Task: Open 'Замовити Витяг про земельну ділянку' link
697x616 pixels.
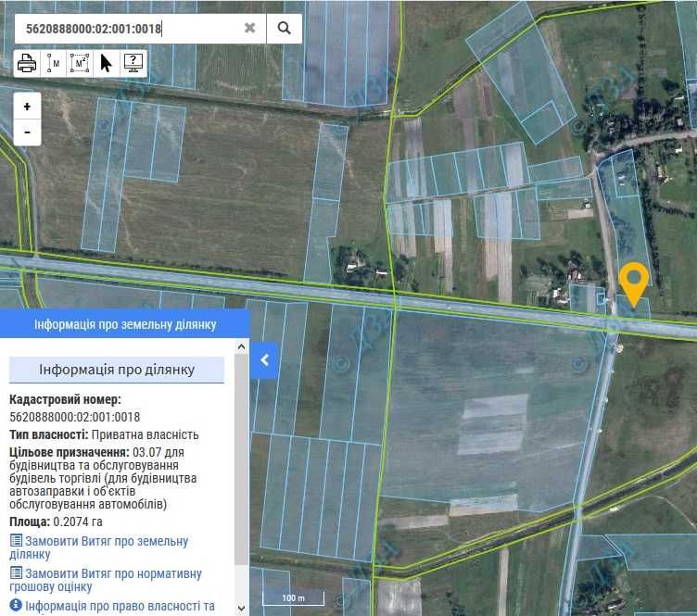Action: click(x=98, y=547)
